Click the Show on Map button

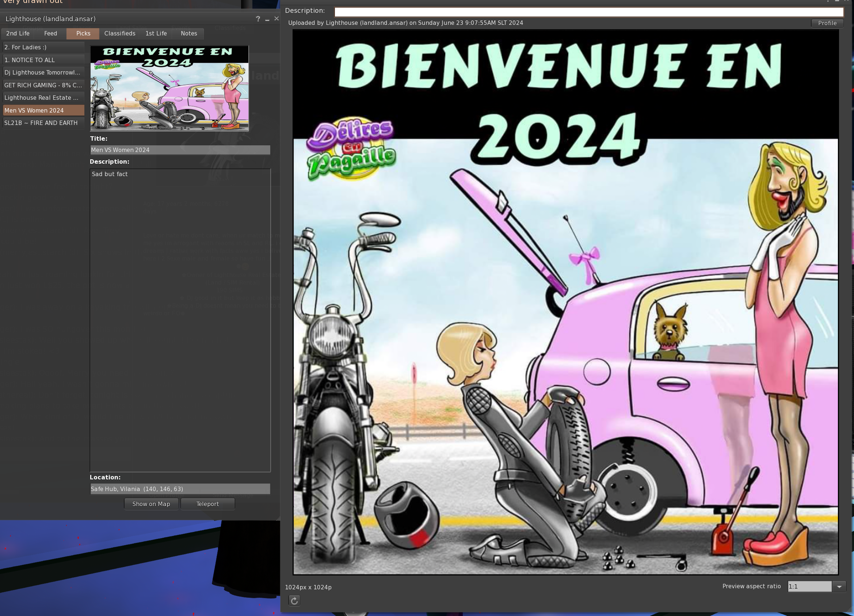pos(151,504)
